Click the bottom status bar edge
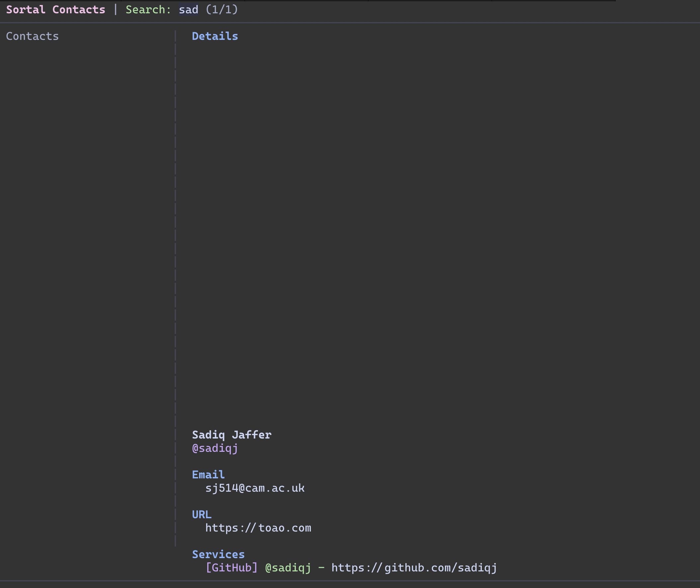The width and height of the screenshot is (700, 588). point(350,585)
